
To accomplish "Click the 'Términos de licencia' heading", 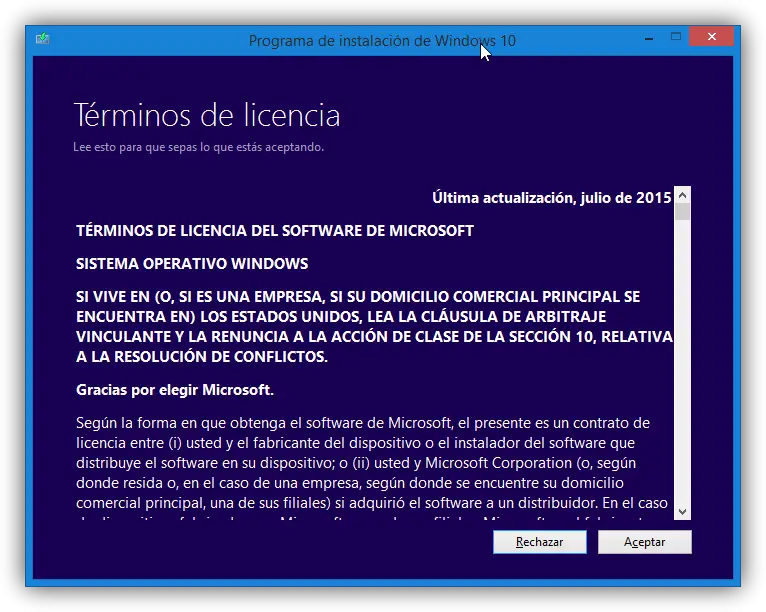I will (x=207, y=116).
